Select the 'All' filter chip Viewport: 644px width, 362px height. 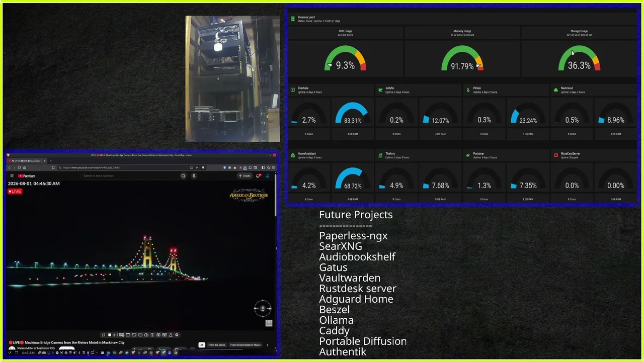coord(202,345)
